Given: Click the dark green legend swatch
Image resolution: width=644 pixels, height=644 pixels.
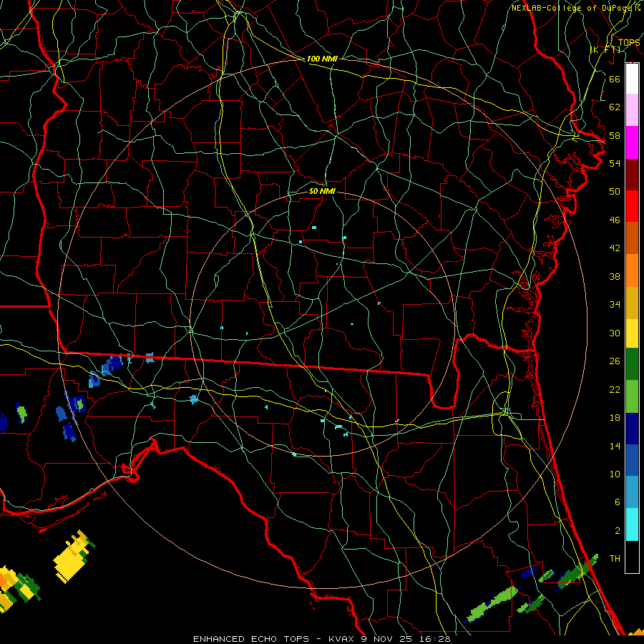Looking at the screenshot, I should (x=632, y=364).
